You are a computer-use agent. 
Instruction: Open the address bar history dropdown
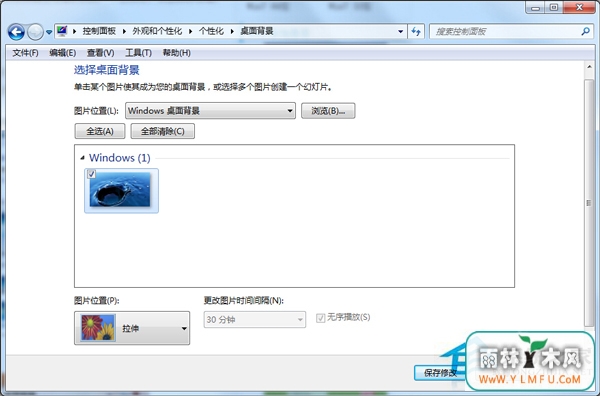point(400,31)
